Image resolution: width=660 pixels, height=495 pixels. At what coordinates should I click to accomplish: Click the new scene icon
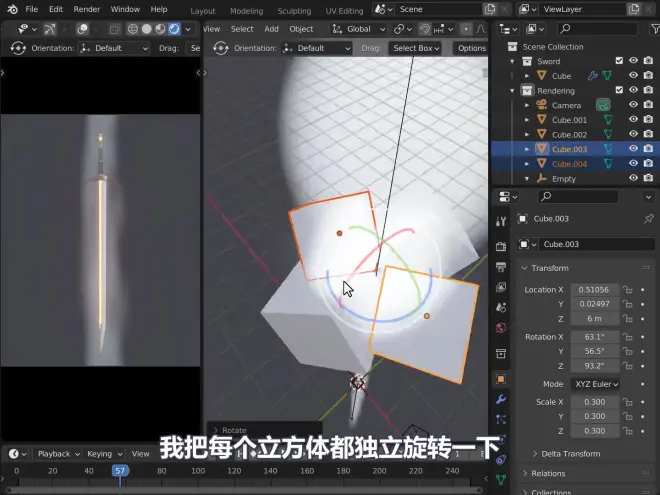point(490,9)
